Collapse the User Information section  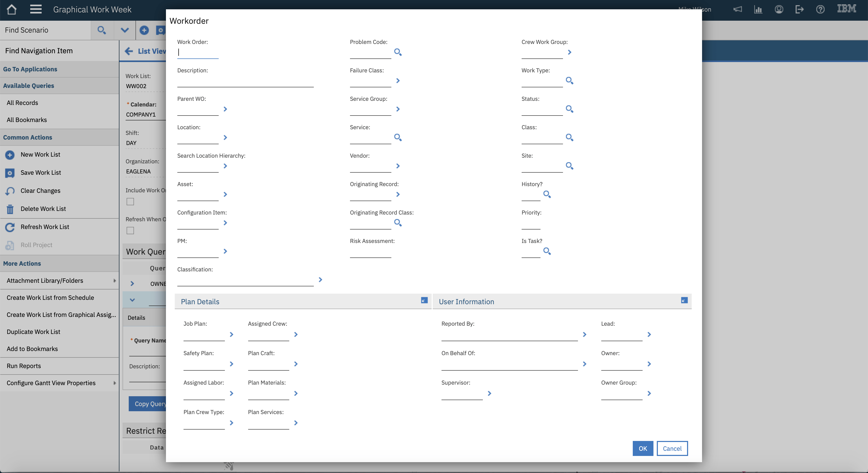[x=684, y=300]
